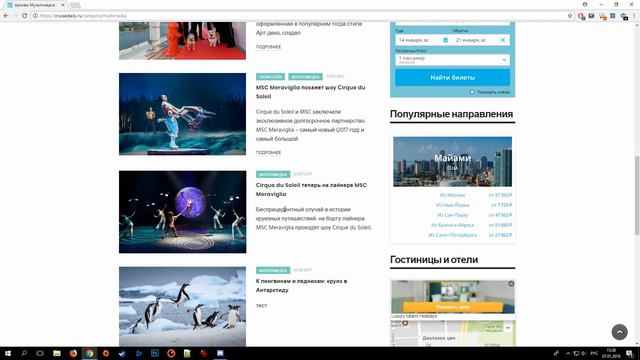Expand the '1 пассажир' passengers dropdown
The width and height of the screenshot is (640, 360).
point(452,60)
